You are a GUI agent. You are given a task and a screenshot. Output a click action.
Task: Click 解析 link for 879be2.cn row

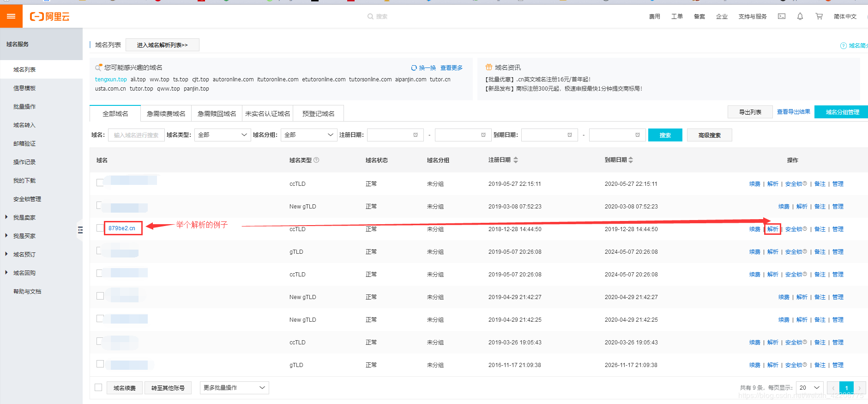point(773,229)
